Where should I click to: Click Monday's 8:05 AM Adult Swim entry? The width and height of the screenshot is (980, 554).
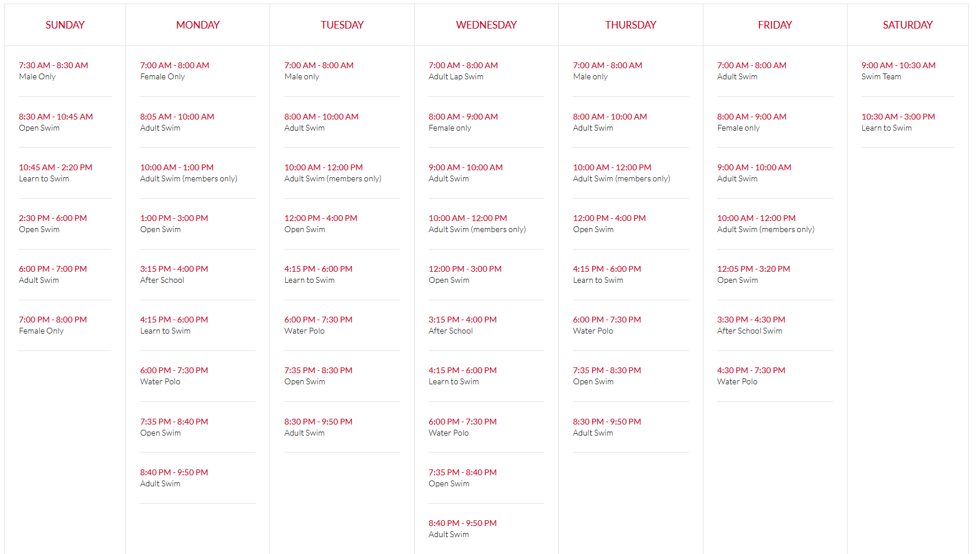click(x=177, y=122)
